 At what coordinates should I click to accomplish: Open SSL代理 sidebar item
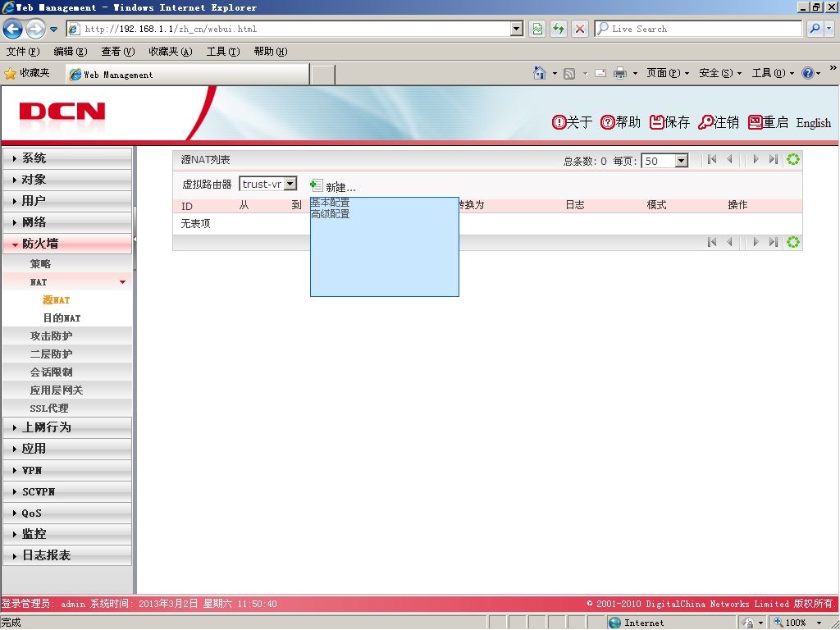(48, 409)
